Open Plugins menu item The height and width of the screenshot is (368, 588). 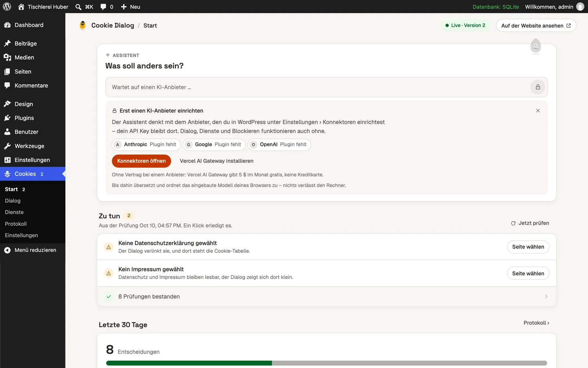pos(33,118)
